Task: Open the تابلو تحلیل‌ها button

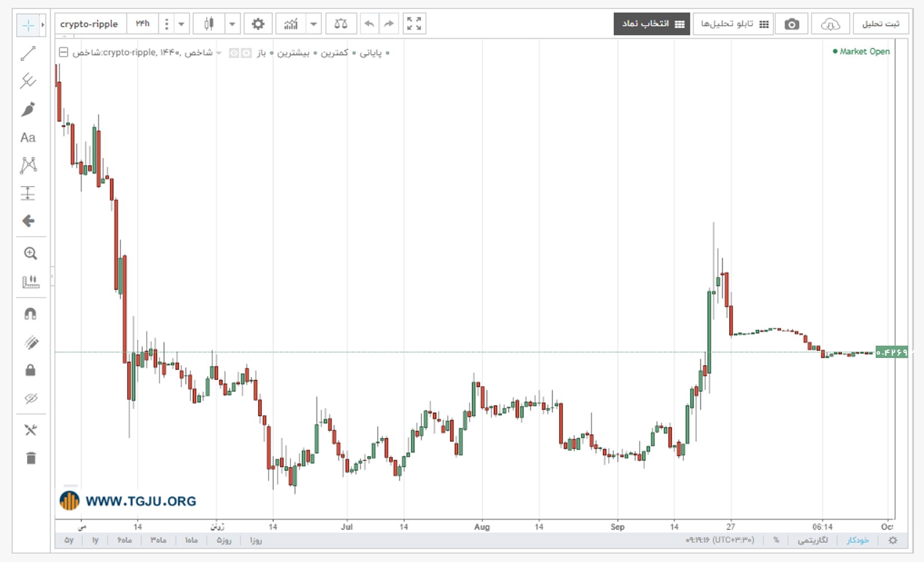Action: click(734, 24)
